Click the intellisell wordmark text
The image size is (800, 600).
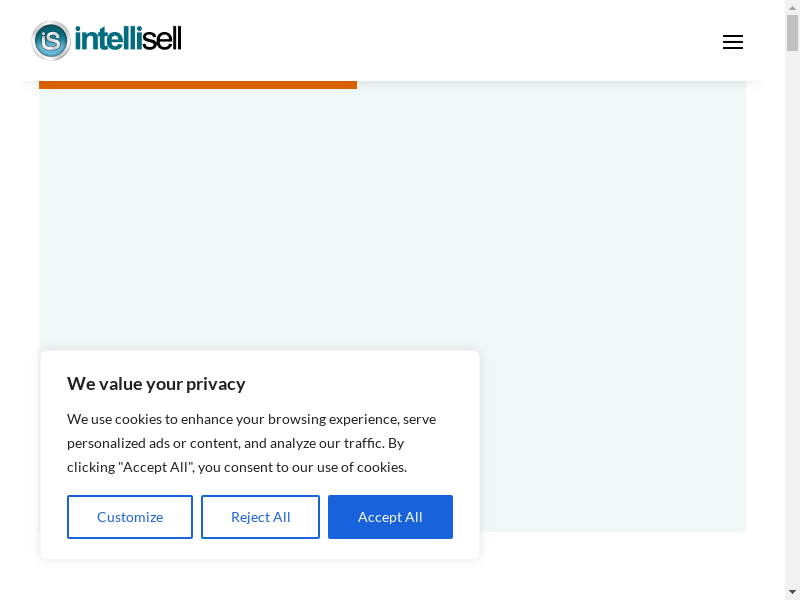(x=128, y=40)
